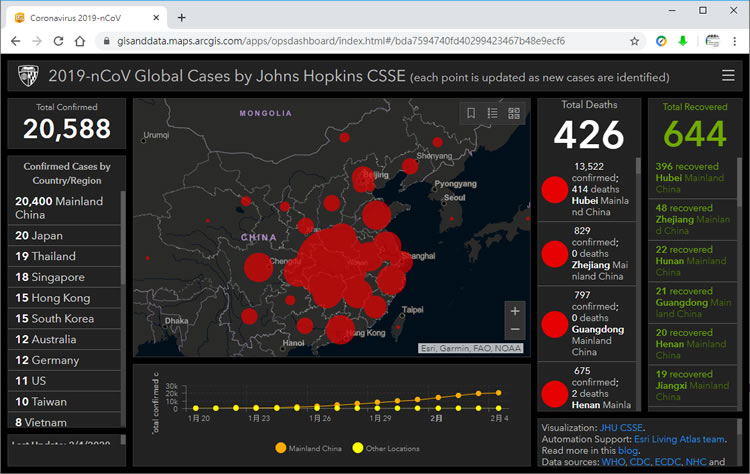Zoom out on the map with minus

pyautogui.click(x=515, y=329)
